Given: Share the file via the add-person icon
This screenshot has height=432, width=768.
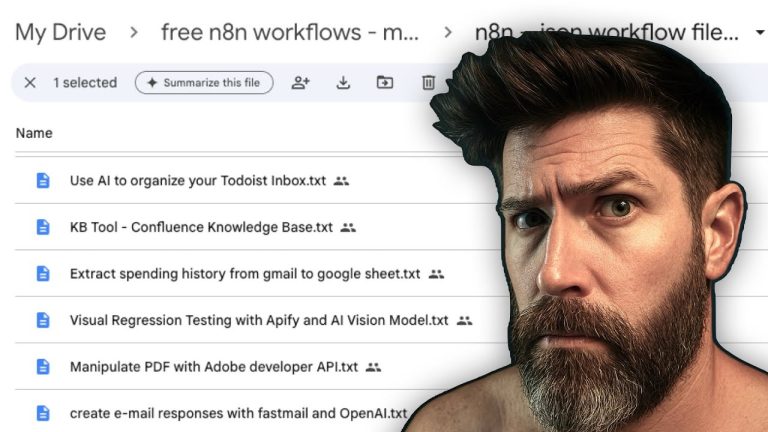Looking at the screenshot, I should click(x=300, y=83).
